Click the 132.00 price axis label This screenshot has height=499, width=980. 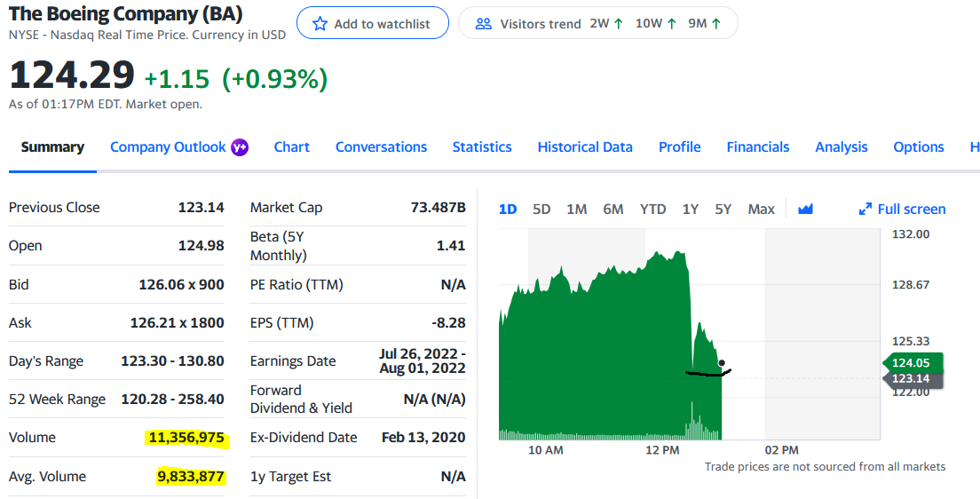point(912,234)
